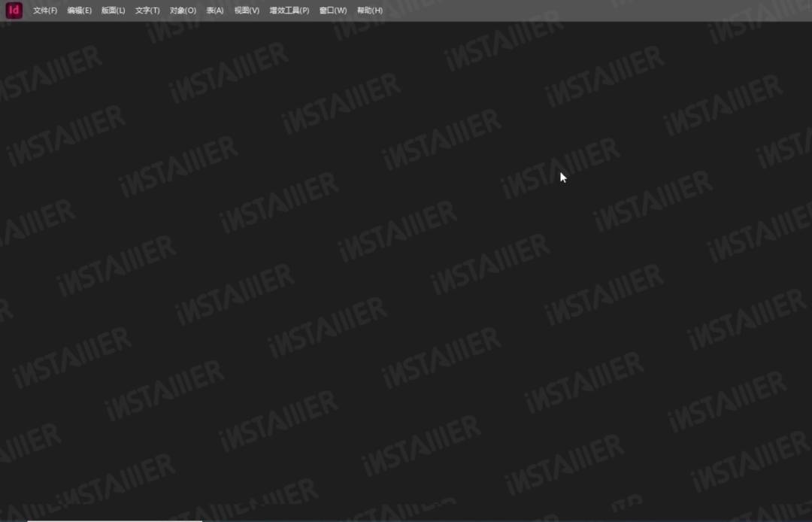Open the 帮助(H) menu
The height and width of the screenshot is (522, 812).
pos(370,11)
